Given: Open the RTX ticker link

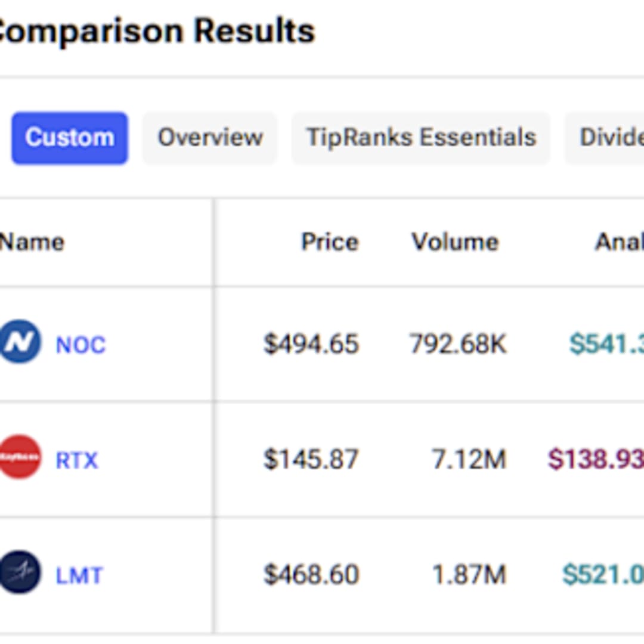Looking at the screenshot, I should [77, 460].
